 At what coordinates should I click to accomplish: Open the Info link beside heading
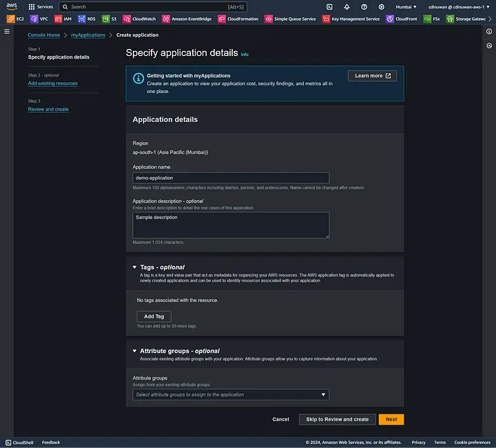click(245, 54)
